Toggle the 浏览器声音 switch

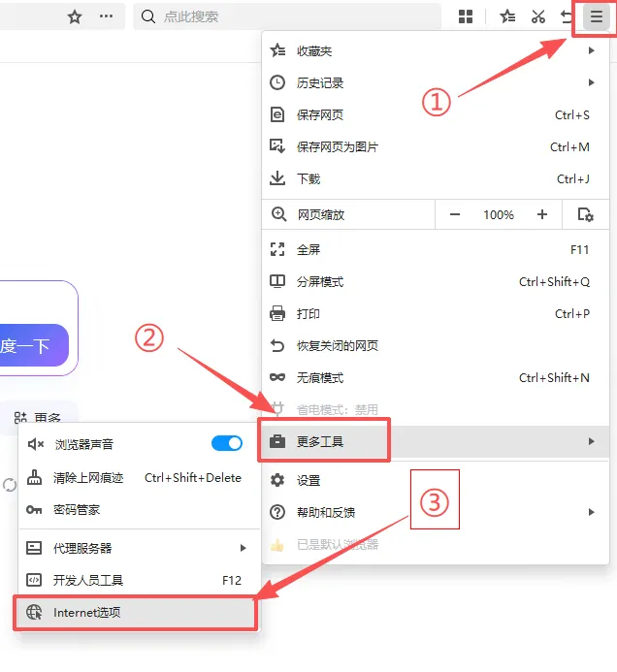tap(227, 443)
